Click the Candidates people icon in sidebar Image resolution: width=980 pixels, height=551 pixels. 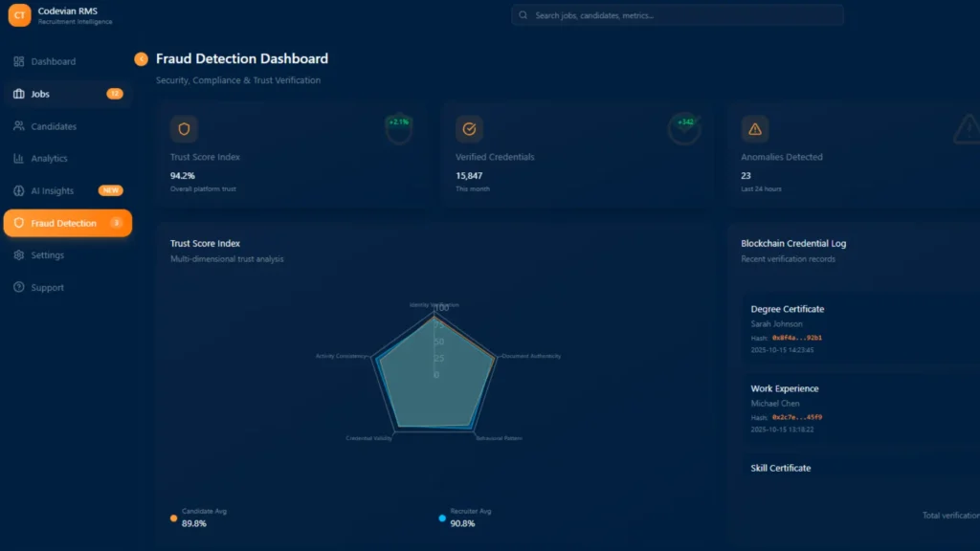tap(19, 126)
